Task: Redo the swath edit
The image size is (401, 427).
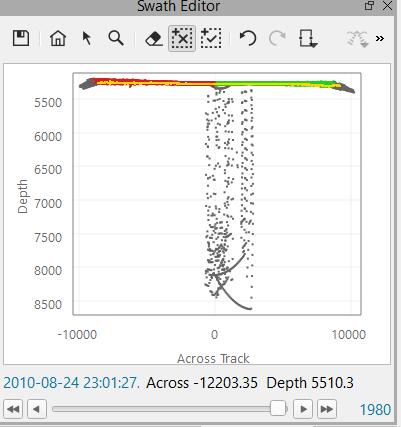Action: 277,38
